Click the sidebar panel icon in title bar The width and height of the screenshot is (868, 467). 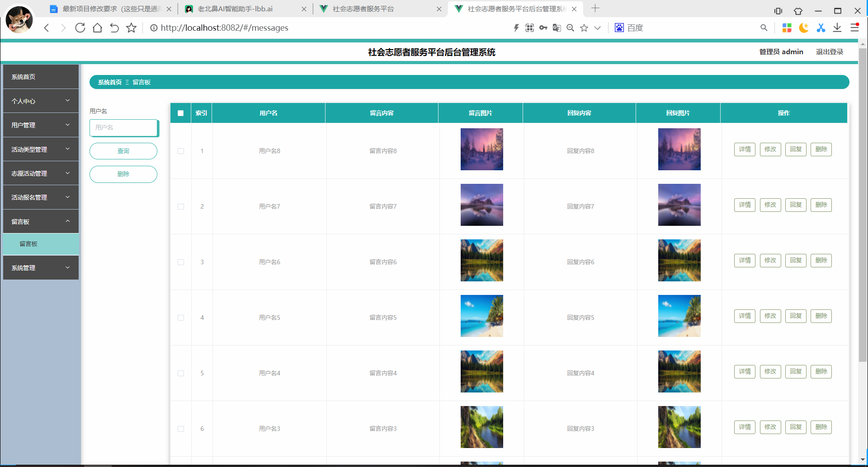coord(778,11)
